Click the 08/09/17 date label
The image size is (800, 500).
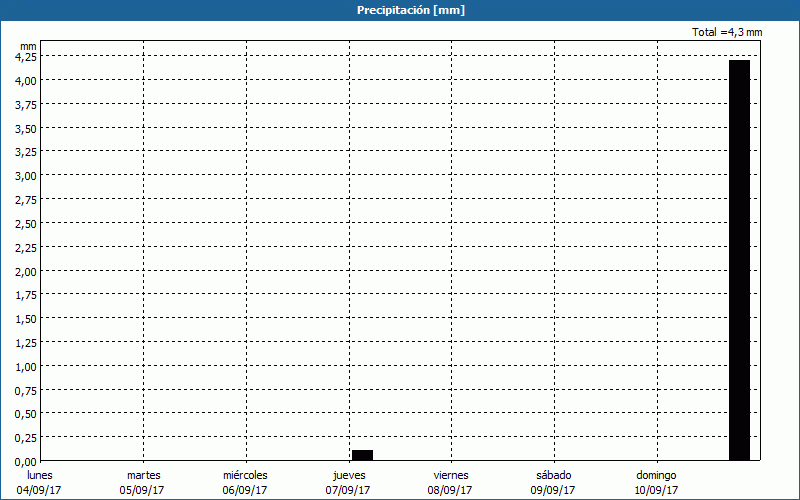[450, 490]
